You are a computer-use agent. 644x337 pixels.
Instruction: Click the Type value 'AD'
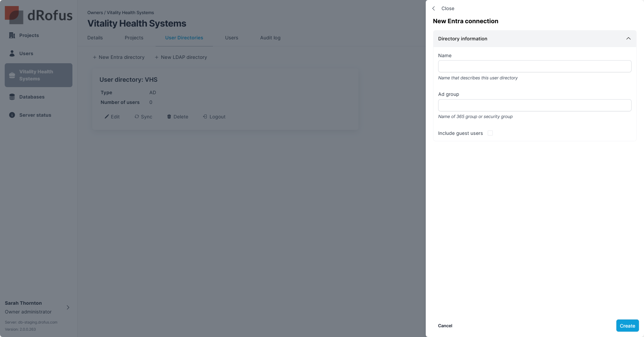click(153, 92)
